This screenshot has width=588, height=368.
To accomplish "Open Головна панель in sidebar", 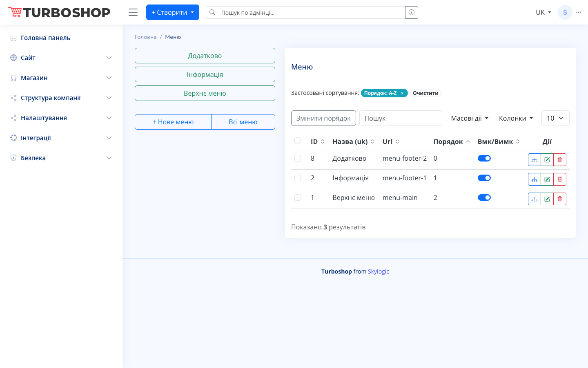I will tap(61, 38).
